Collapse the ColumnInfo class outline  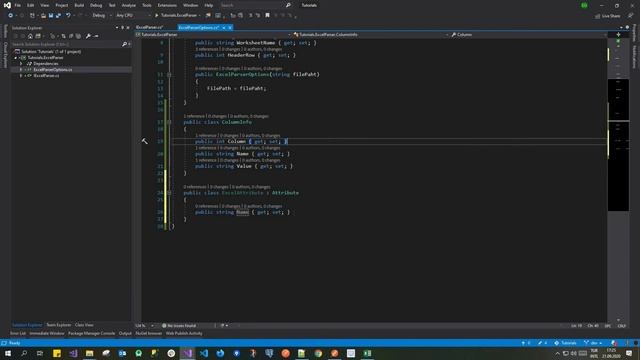pos(169,122)
